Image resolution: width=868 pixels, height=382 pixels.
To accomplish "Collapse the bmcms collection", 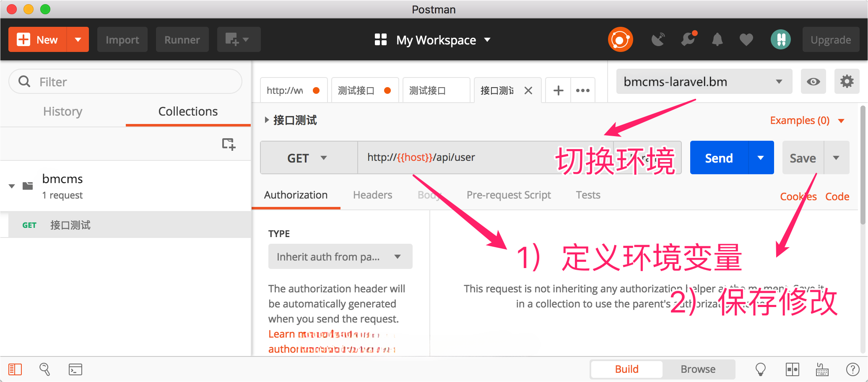I will click(12, 186).
